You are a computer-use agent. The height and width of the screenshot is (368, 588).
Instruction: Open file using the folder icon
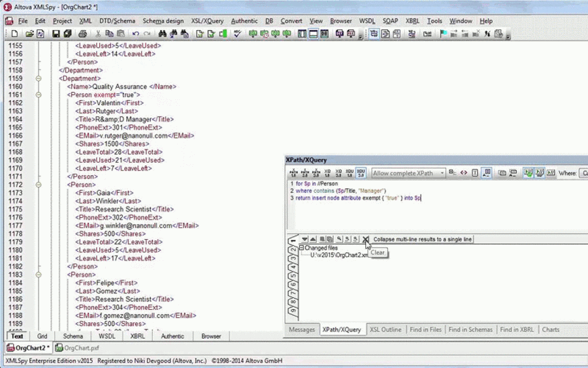29,34
